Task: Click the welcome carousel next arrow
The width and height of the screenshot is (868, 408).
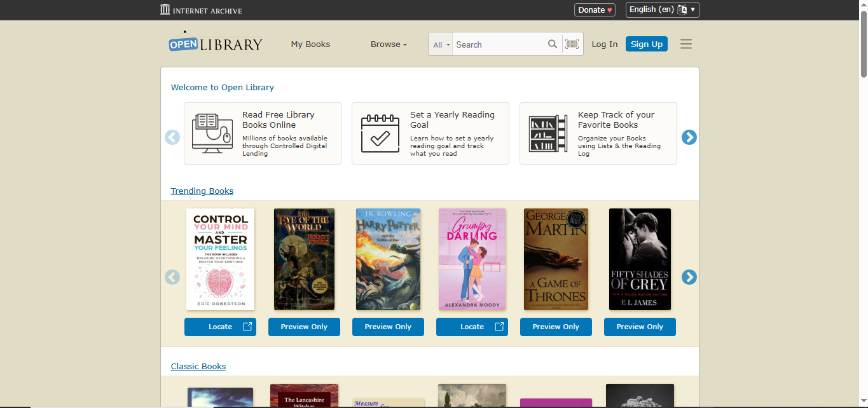Action: click(689, 137)
